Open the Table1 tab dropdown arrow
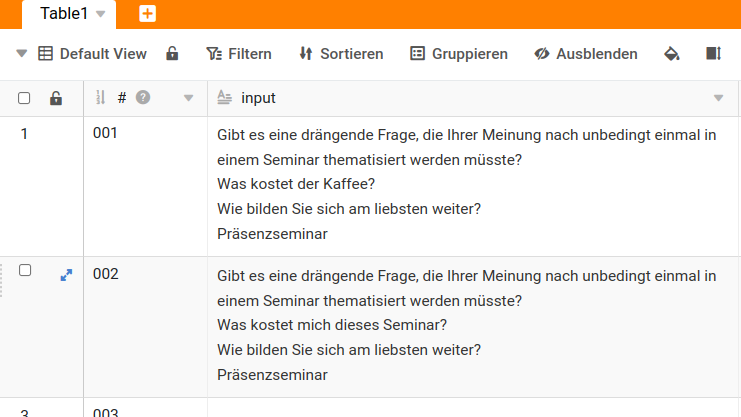Screen dimensions: 741x417 pos(100,14)
